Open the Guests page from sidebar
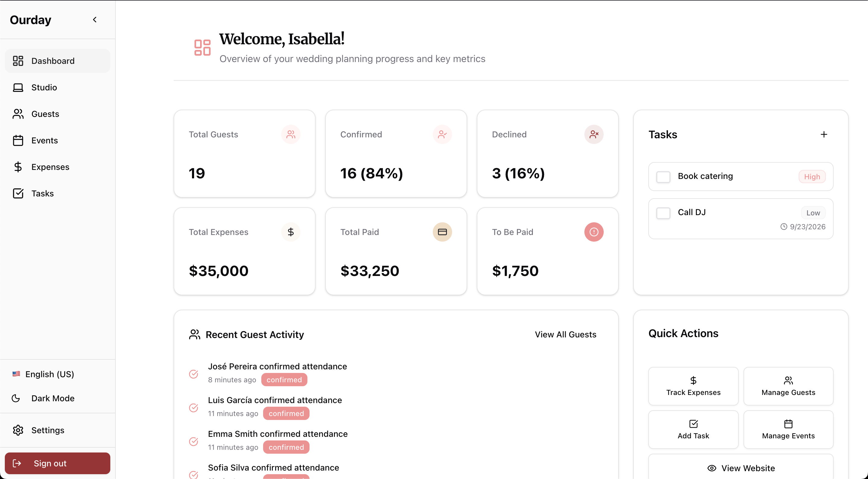This screenshot has height=479, width=868. (x=45, y=114)
